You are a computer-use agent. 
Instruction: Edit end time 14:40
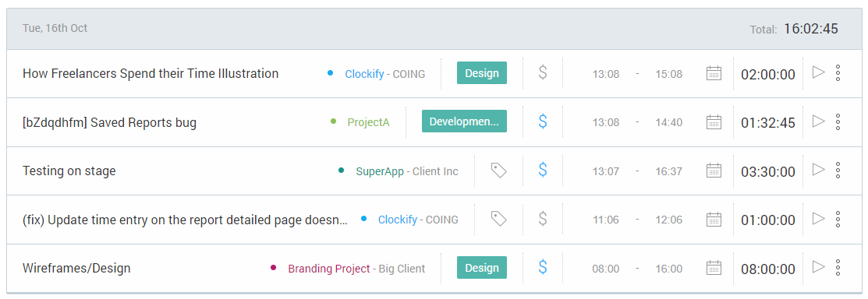[x=668, y=122]
